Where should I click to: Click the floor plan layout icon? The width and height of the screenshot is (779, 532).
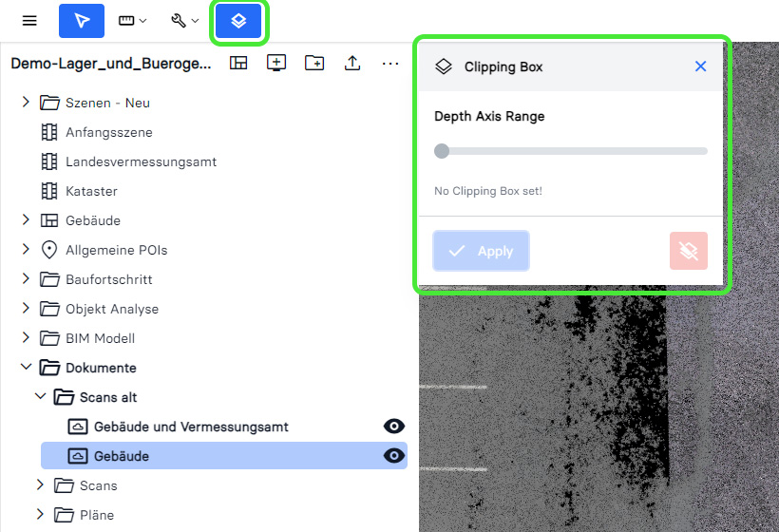click(238, 63)
